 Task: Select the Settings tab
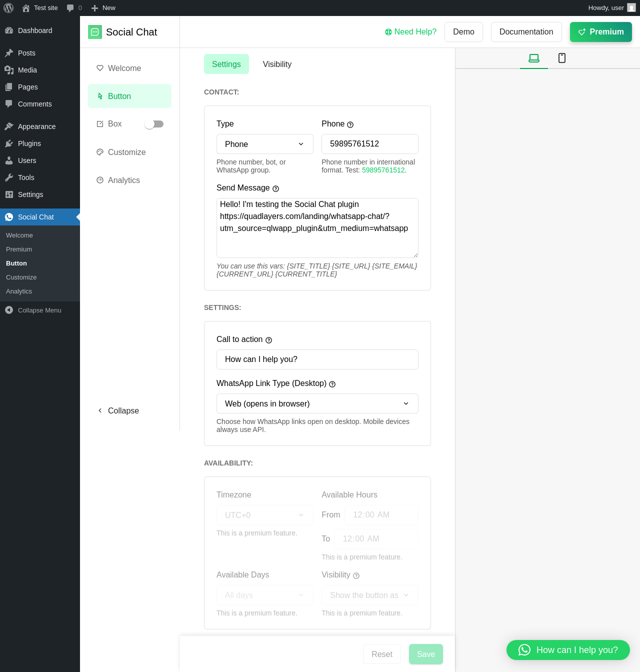coord(226,64)
